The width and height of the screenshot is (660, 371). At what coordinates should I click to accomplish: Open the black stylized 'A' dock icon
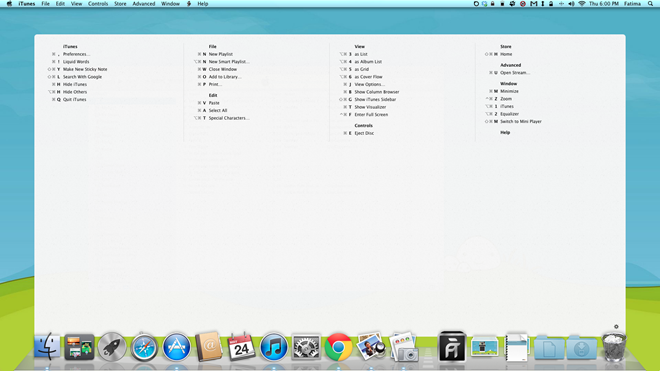click(x=452, y=347)
